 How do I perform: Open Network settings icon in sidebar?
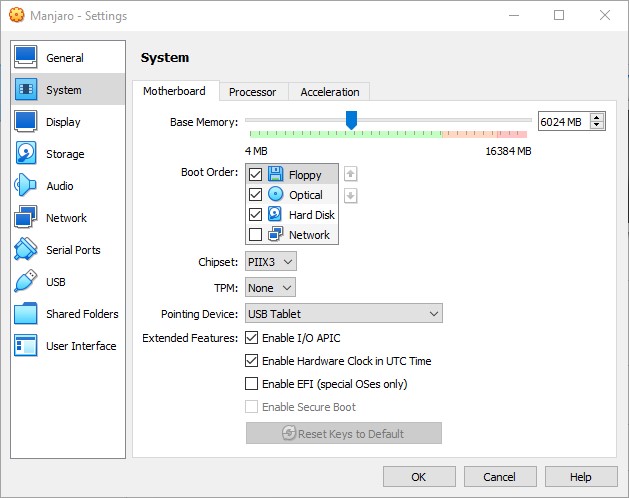point(26,217)
